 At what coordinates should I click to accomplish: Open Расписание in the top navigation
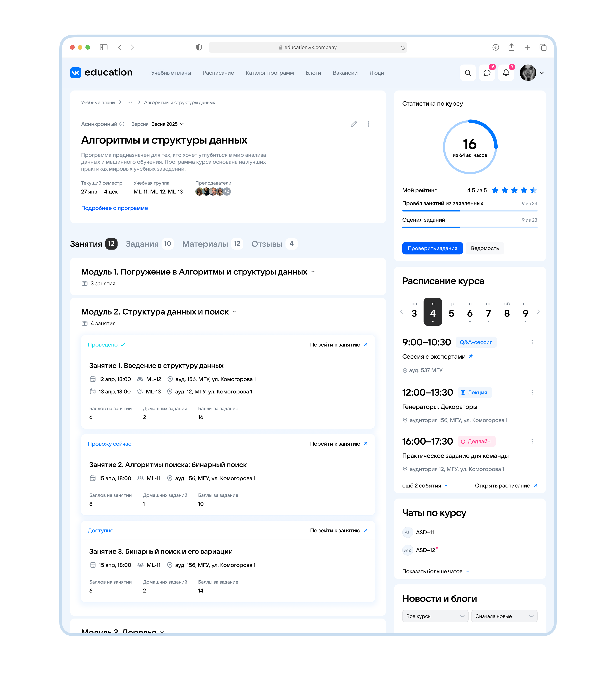tap(218, 73)
